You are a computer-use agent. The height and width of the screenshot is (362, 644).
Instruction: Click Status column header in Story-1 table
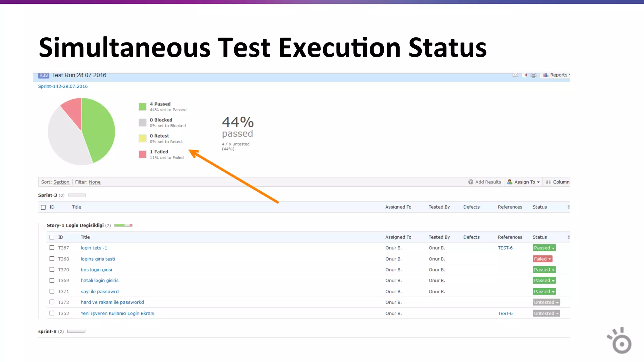540,237
